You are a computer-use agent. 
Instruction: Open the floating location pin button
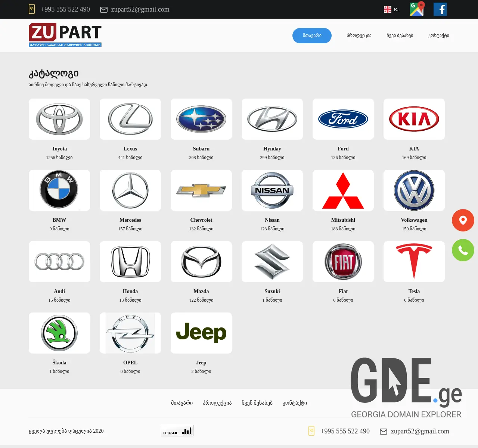463,220
